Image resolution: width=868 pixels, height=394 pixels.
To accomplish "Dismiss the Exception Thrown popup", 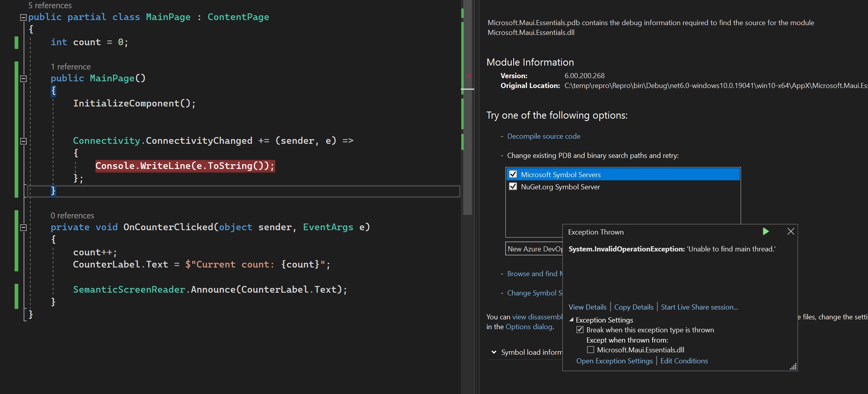I will click(791, 231).
